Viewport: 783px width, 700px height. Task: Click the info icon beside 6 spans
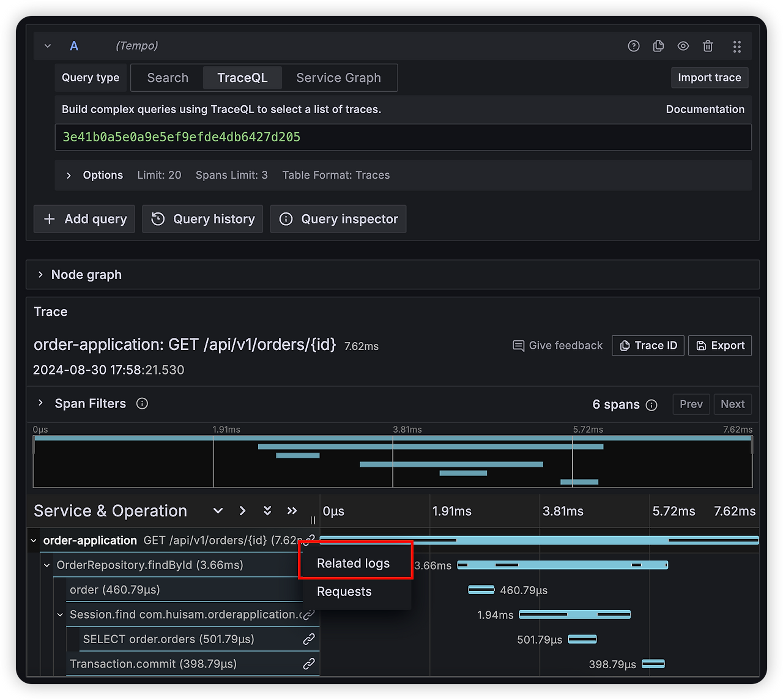651,405
